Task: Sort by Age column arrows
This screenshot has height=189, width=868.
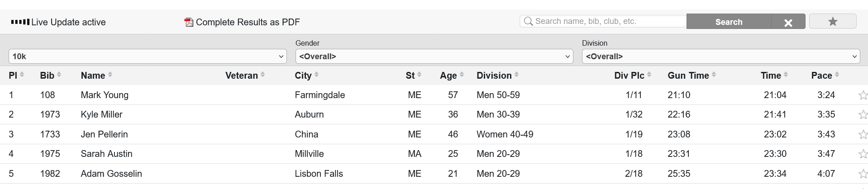Action: click(x=462, y=75)
